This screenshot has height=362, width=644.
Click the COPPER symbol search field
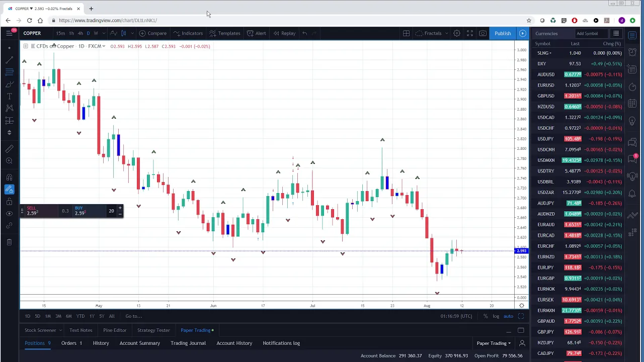[x=32, y=33]
